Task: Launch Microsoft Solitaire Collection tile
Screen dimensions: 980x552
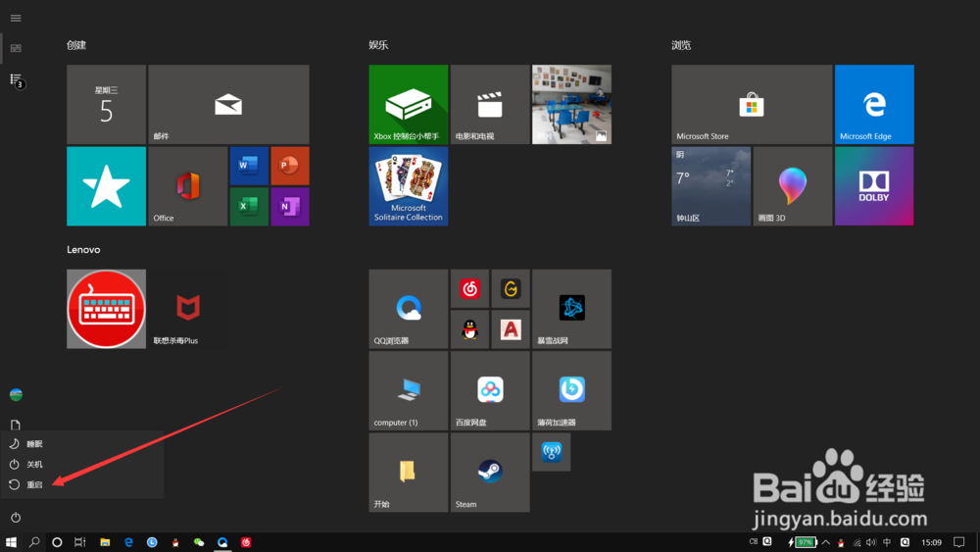Action: pos(408,186)
